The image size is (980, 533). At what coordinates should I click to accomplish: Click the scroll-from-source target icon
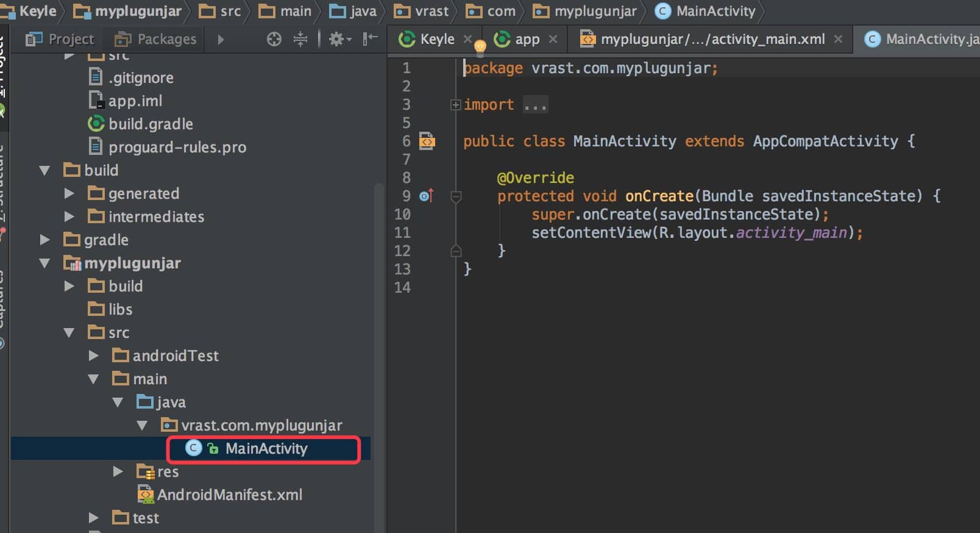[x=274, y=39]
